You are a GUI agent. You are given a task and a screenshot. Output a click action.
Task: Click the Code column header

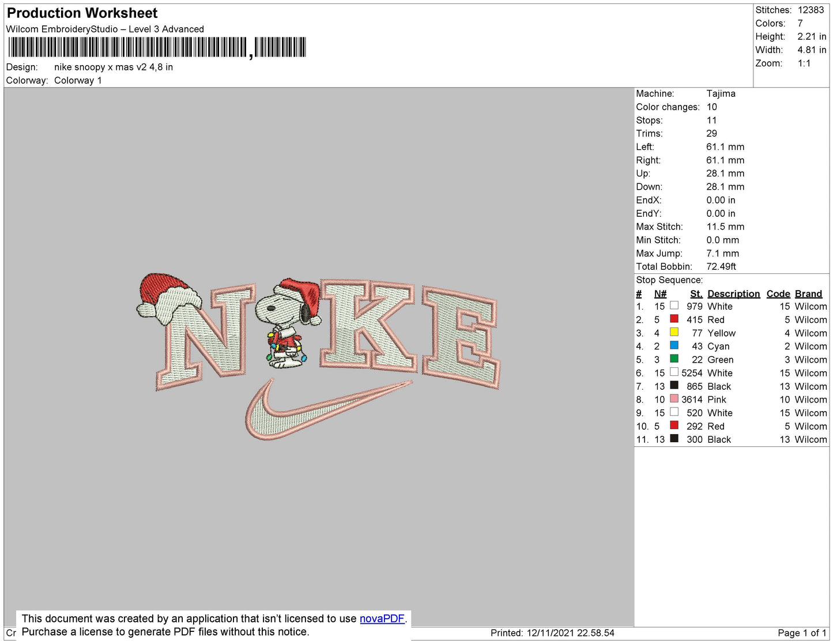pyautogui.click(x=778, y=293)
